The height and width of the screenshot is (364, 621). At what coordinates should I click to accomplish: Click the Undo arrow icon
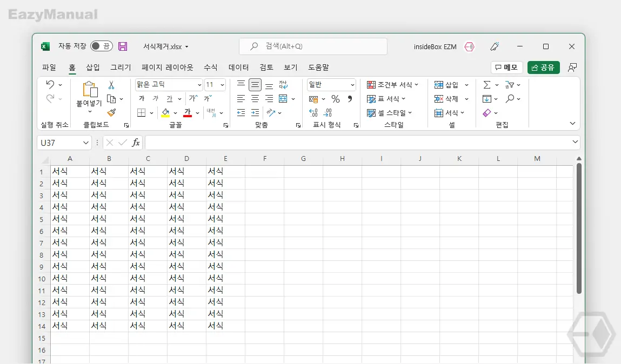pos(50,84)
